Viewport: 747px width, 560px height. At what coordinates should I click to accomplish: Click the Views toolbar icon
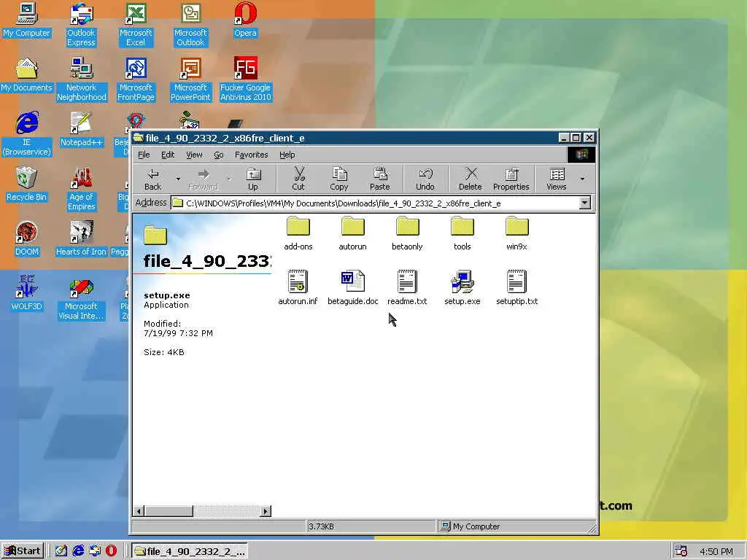click(x=557, y=174)
